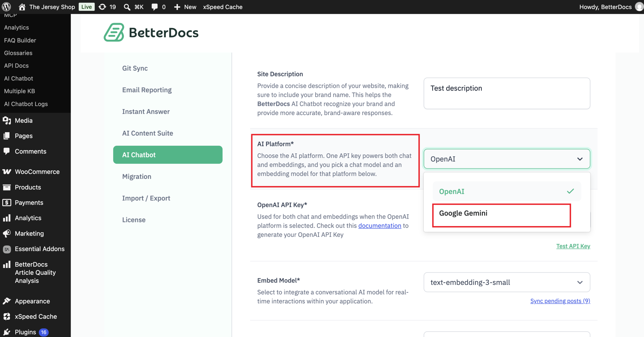Open Multiple KB in the sidebar submenu
644x337 pixels.
coord(20,91)
